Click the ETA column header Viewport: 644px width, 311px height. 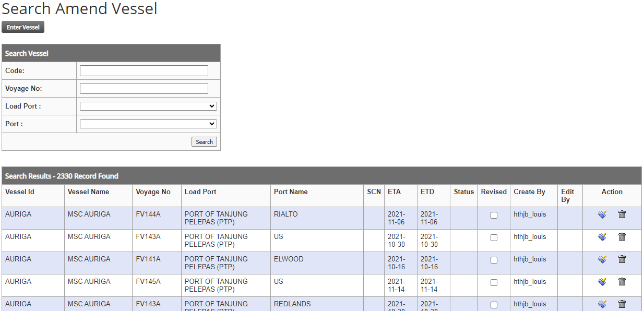[x=394, y=192]
